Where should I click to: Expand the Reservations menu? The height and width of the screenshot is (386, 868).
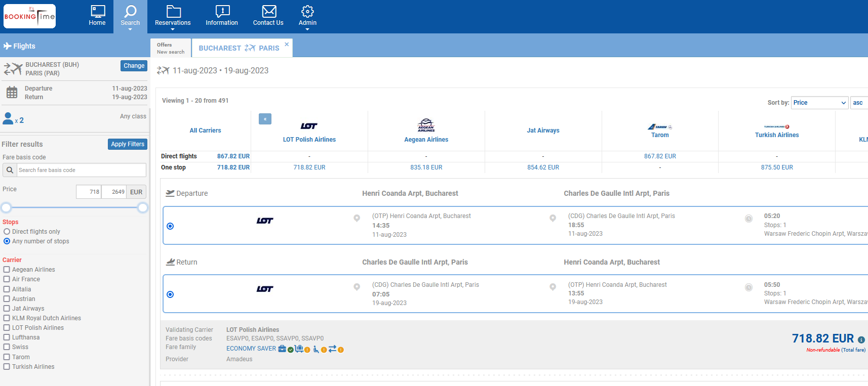point(173,17)
